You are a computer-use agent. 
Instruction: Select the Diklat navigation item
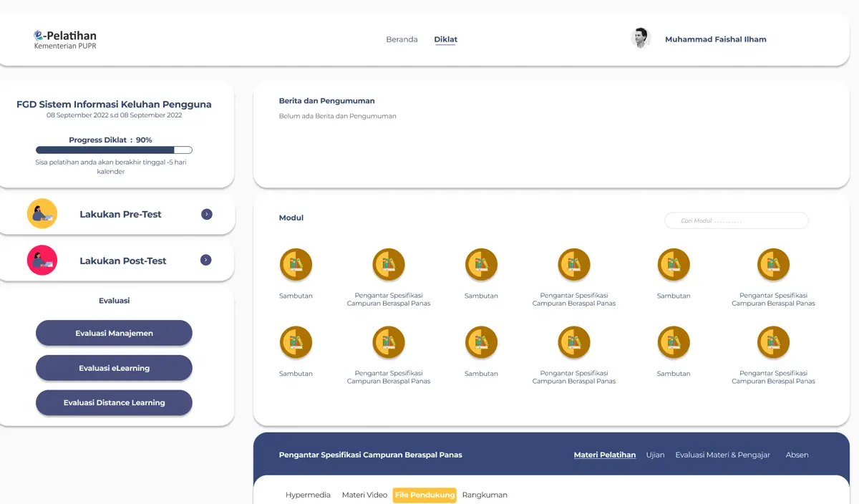click(445, 39)
